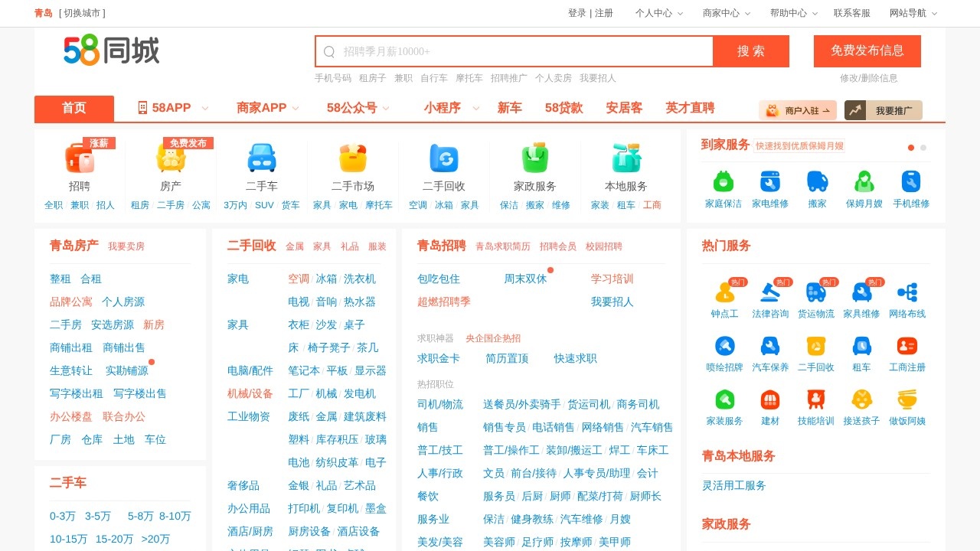Open the 建材 service icon
The image size is (980, 551).
(770, 399)
